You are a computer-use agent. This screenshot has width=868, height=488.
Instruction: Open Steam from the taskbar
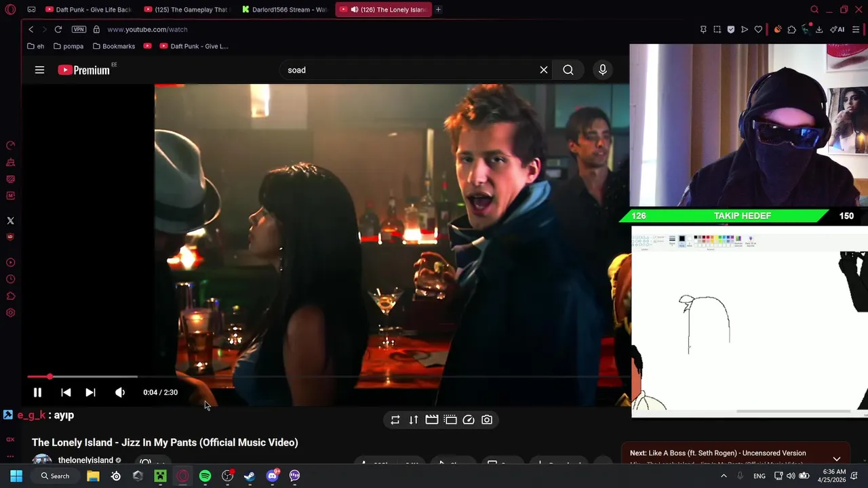(250, 476)
